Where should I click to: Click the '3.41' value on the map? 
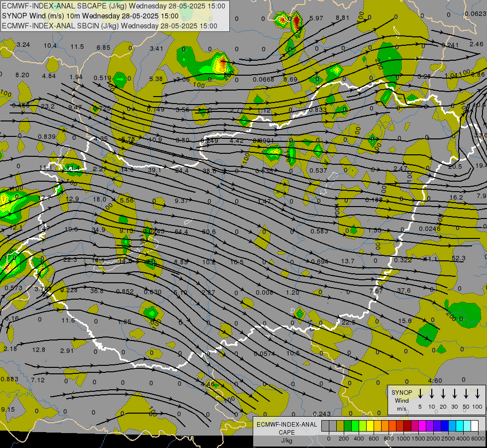click(157, 48)
